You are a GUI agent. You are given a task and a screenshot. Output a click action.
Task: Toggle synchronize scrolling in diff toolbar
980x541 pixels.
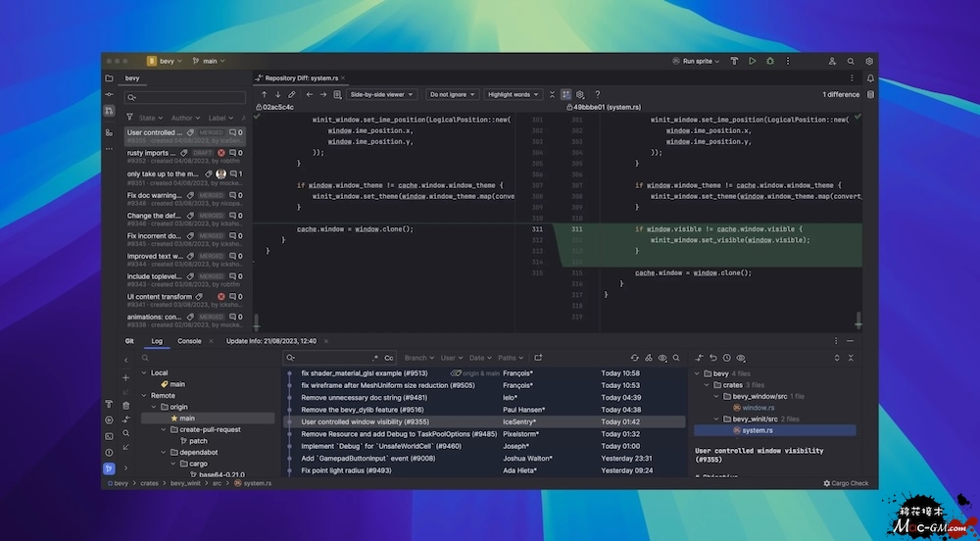(x=565, y=95)
